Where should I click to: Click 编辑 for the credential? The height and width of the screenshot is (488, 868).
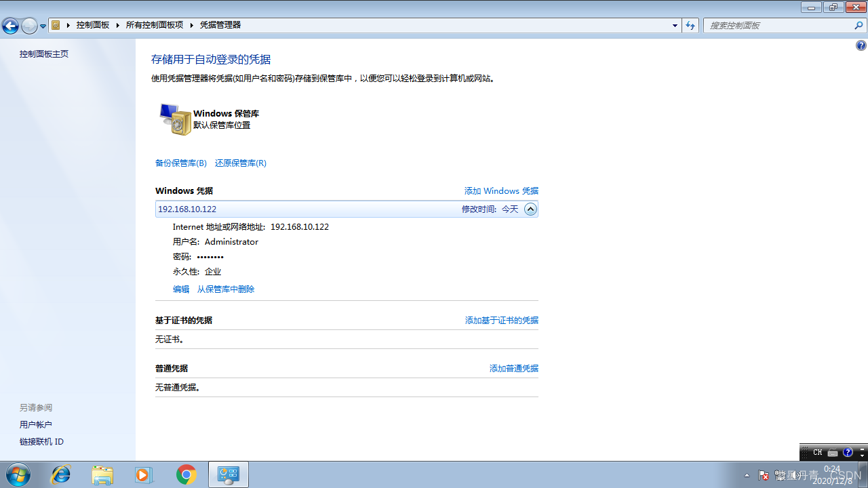click(181, 289)
